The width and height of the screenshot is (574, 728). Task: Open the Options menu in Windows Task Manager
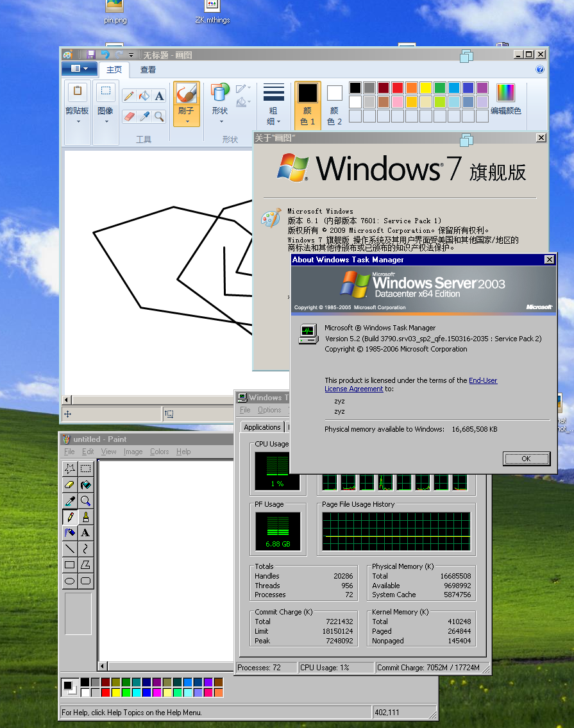[x=269, y=410]
